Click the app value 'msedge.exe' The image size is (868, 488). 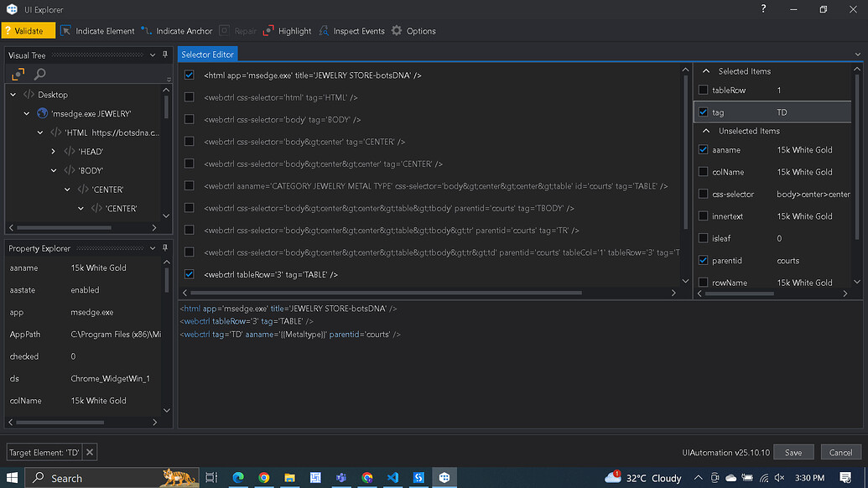tap(92, 312)
